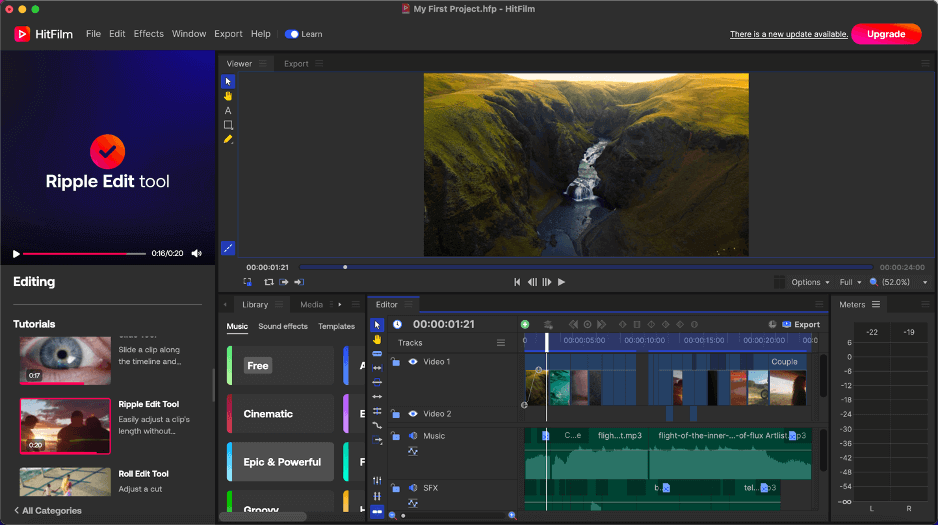The image size is (938, 526).
Task: Switch to the Sound effects tab
Action: (x=283, y=326)
